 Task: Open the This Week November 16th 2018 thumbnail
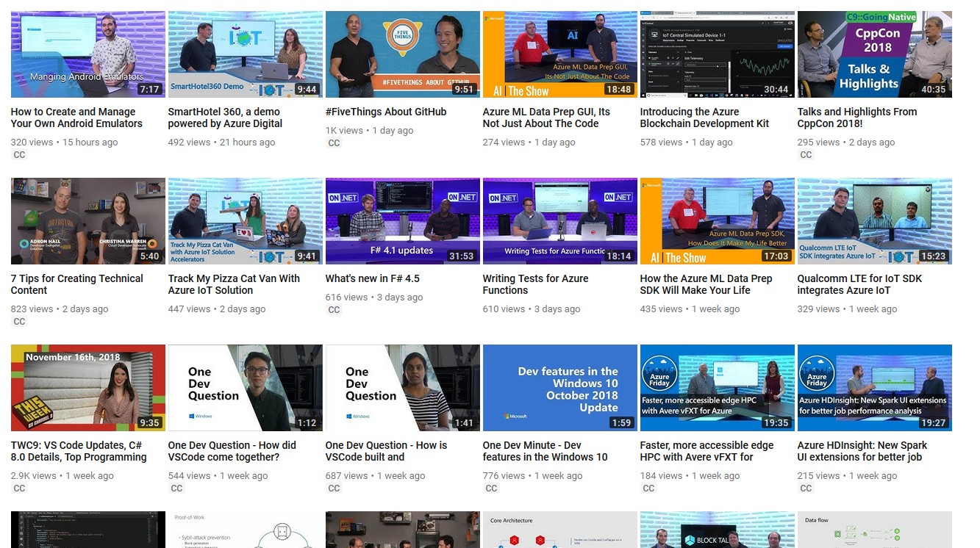88,388
